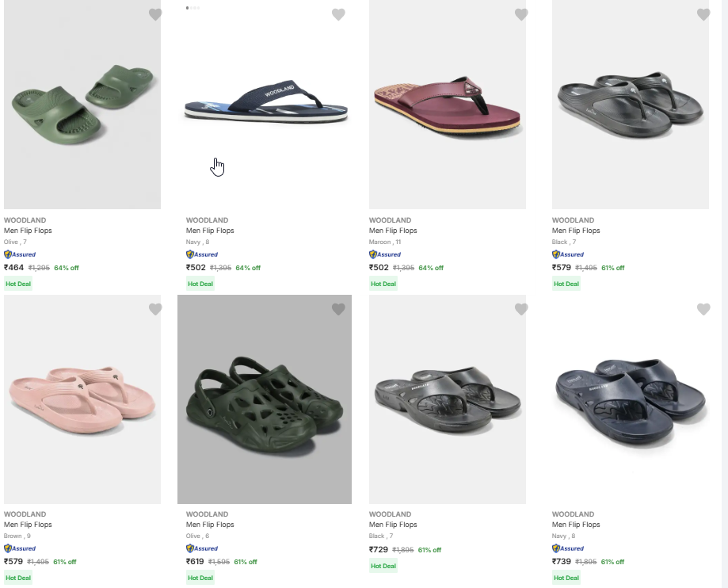Open the dark green clogs product image
Screen dimensions: 728x588
[265, 399]
